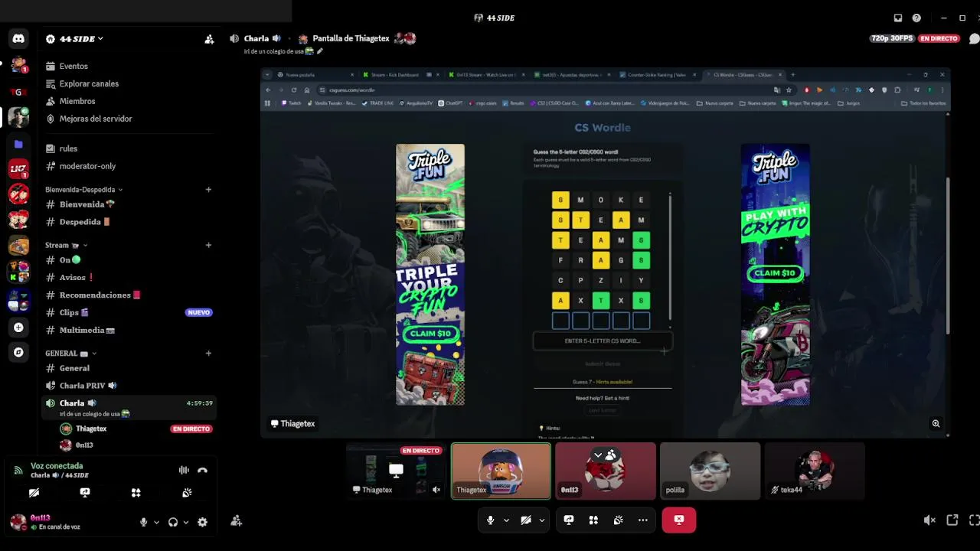Image resolution: width=980 pixels, height=551 pixels.
Task: Open output device dropdown beside headphones
Action: click(x=186, y=522)
